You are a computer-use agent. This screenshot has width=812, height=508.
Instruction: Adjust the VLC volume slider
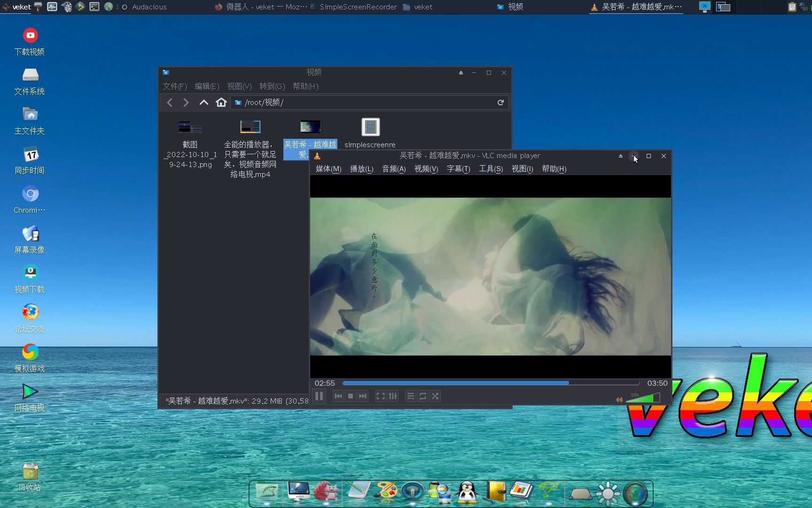[643, 398]
